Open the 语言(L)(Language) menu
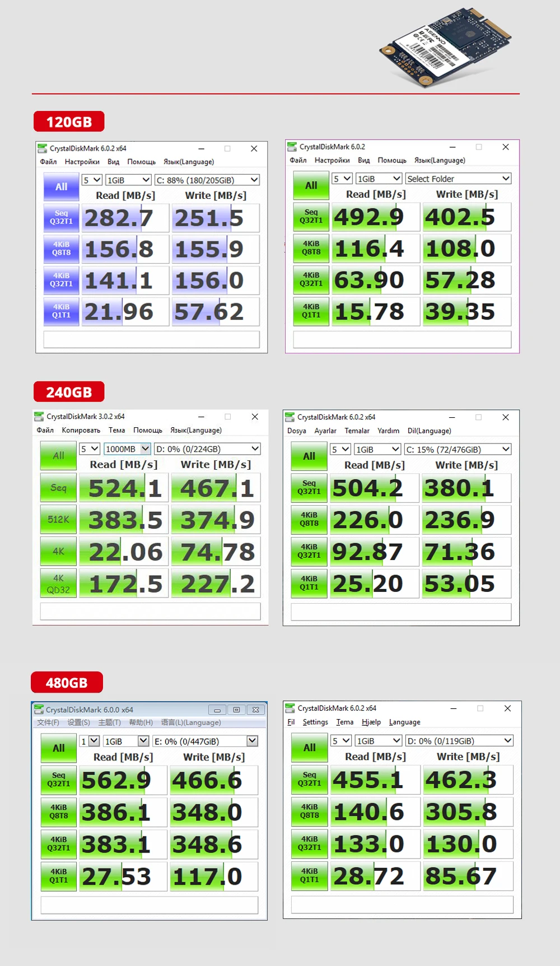The image size is (560, 966). point(191,722)
